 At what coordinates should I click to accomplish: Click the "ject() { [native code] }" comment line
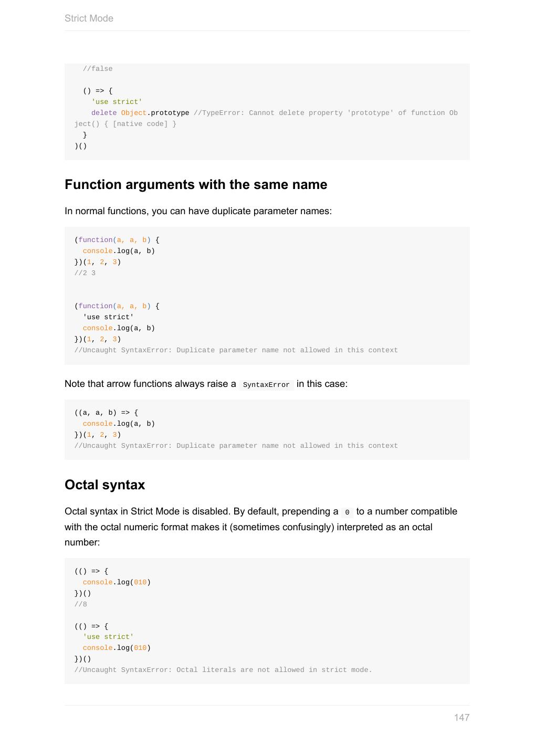click(125, 124)
